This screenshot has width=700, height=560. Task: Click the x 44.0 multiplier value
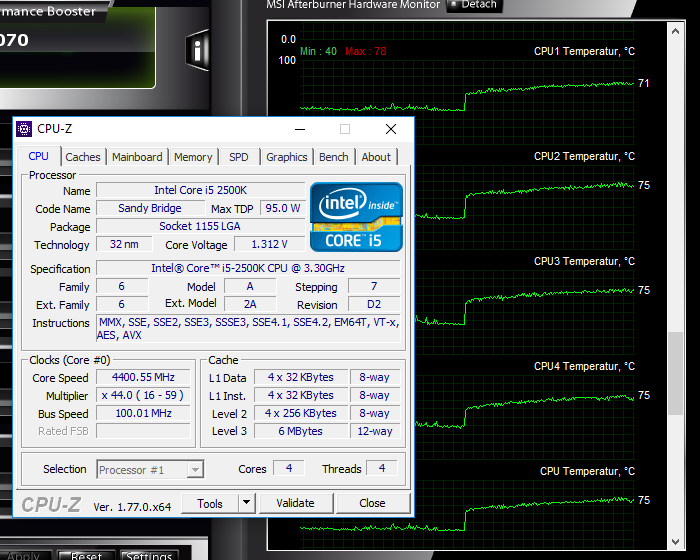point(143,395)
